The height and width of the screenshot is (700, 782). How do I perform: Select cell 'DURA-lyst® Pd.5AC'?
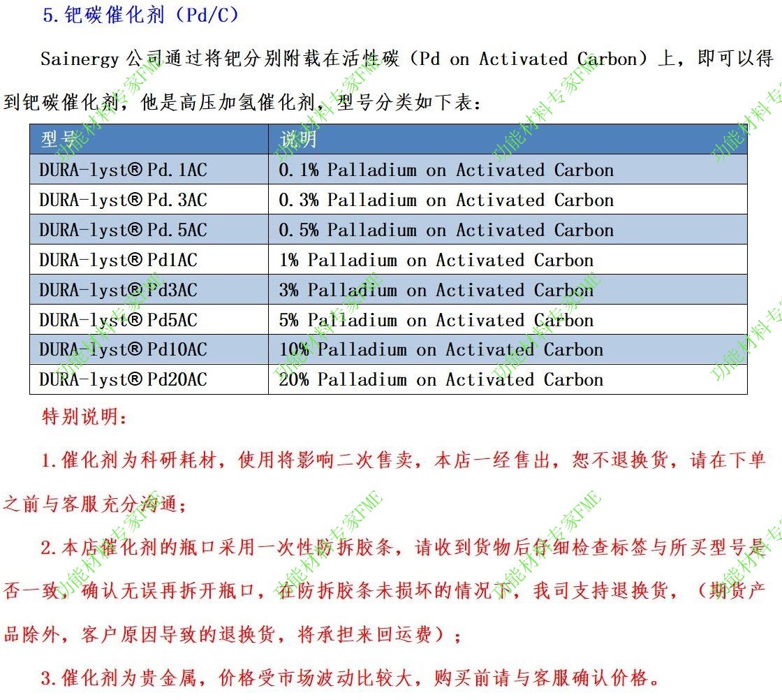(x=149, y=230)
